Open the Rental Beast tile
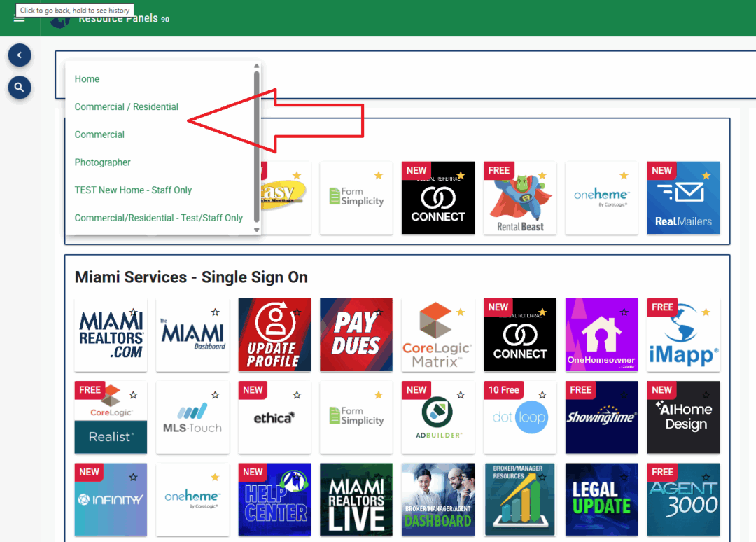The width and height of the screenshot is (756, 542). (519, 197)
